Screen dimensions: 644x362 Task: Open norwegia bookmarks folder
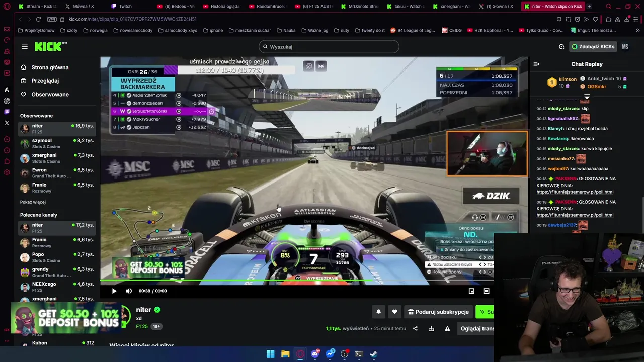[95, 30]
